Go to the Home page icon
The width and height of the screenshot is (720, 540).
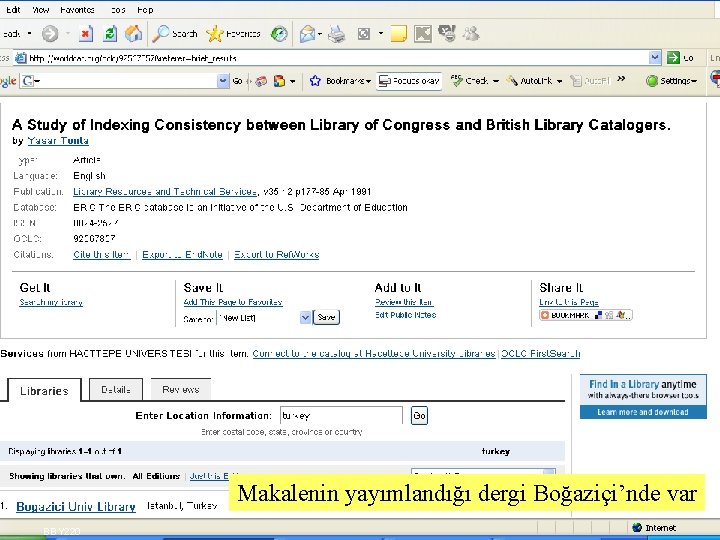(x=133, y=34)
